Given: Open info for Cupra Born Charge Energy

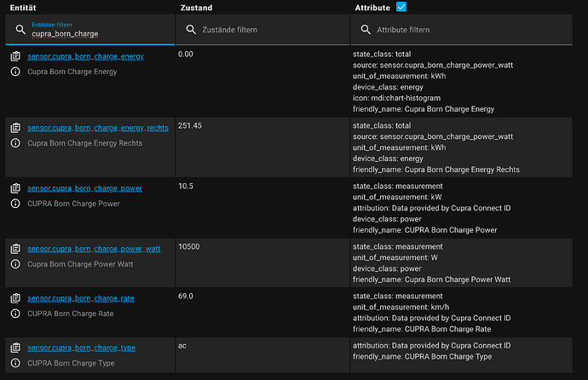Looking at the screenshot, I should click(15, 72).
